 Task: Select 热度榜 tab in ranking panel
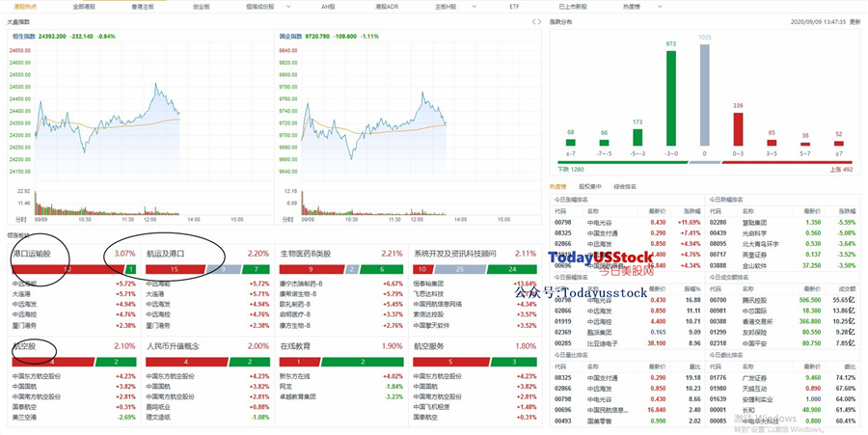pyautogui.click(x=558, y=186)
